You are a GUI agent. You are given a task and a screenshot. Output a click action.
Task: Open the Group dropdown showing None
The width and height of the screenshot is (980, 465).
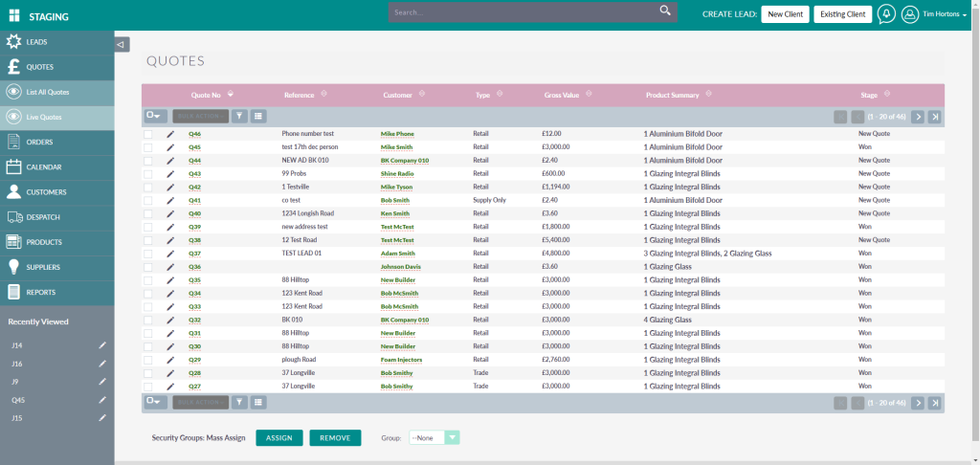click(434, 437)
